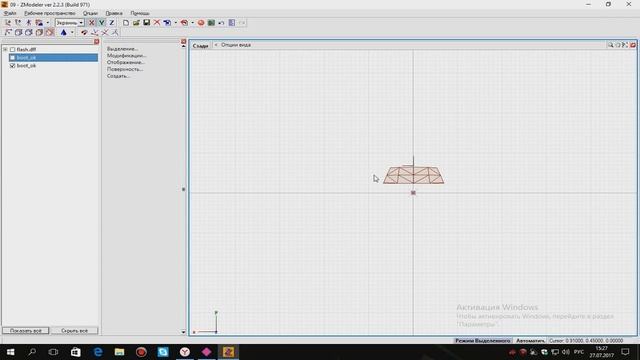Open the Правка menu
Viewport: 640px width, 360px height.
point(114,13)
